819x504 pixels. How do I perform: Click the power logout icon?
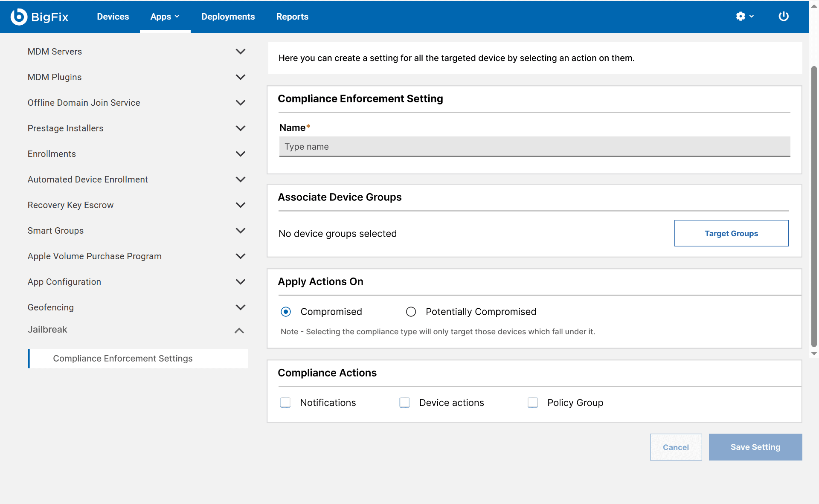click(784, 16)
